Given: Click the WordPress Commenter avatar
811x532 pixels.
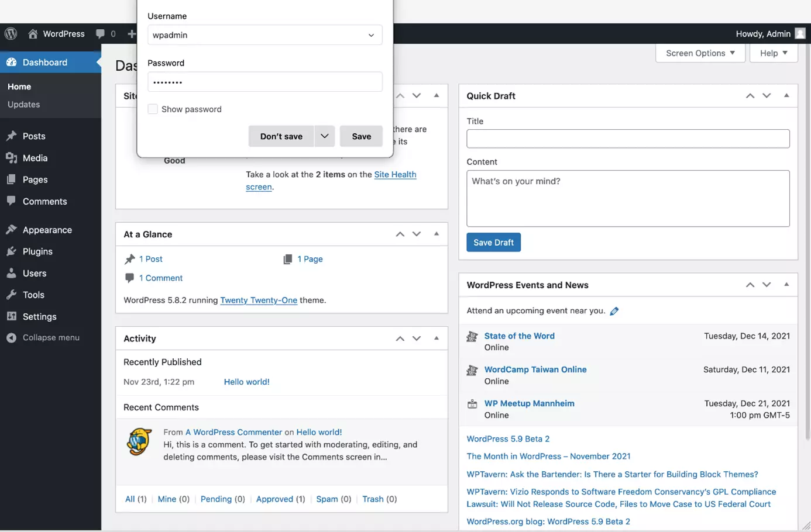Looking at the screenshot, I should point(139,441).
